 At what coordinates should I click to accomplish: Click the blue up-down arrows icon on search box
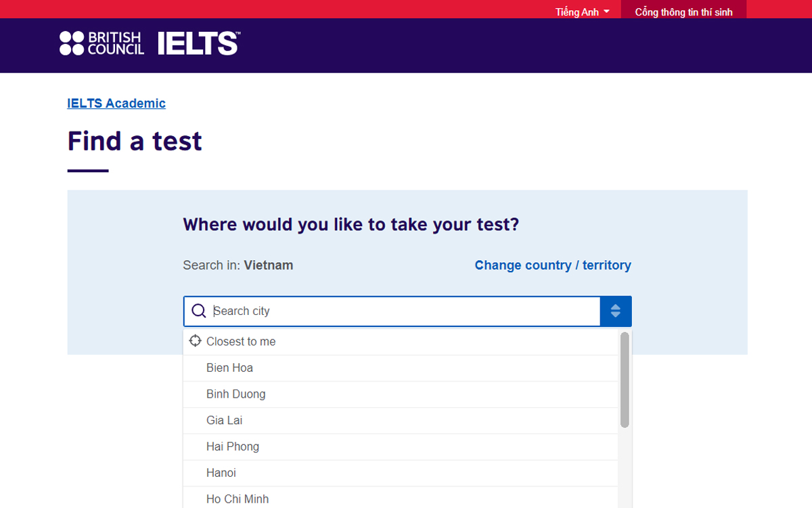[x=616, y=311]
